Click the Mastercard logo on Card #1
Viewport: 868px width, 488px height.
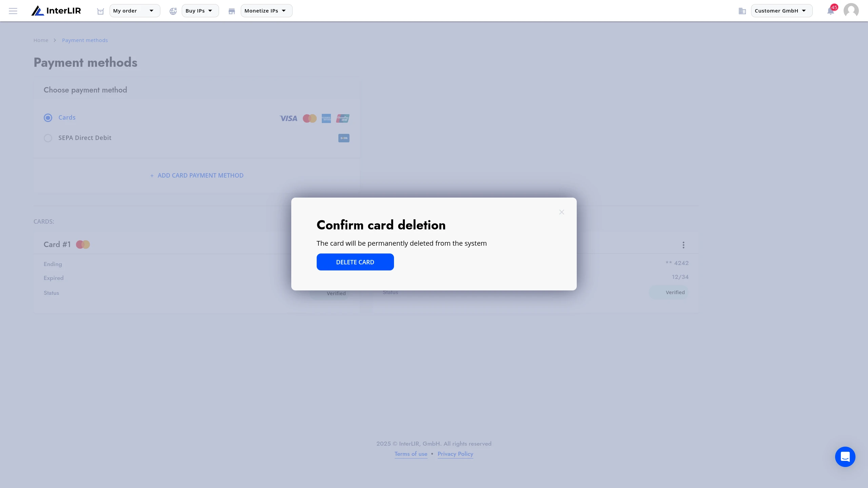coord(83,244)
